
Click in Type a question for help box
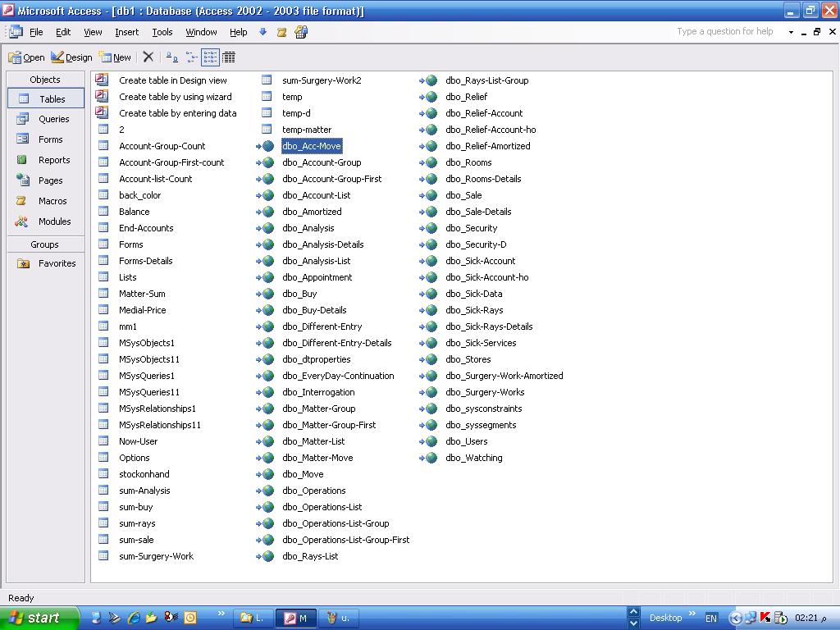(729, 31)
